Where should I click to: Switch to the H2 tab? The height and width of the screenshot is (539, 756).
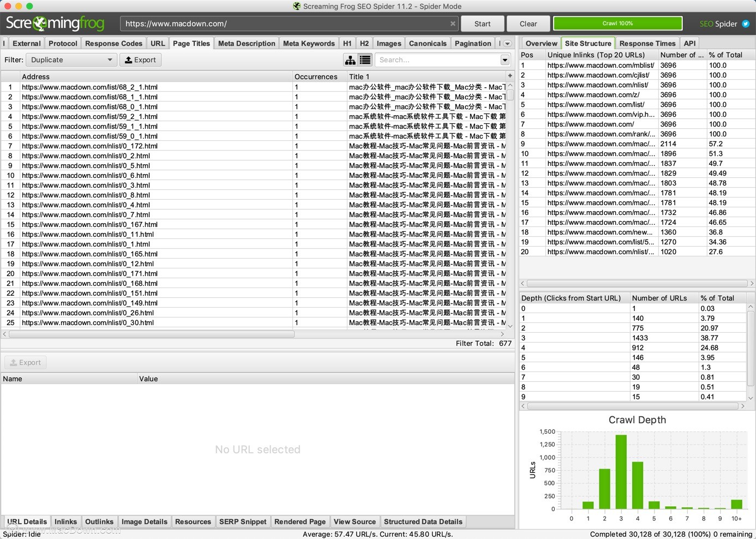tap(364, 44)
